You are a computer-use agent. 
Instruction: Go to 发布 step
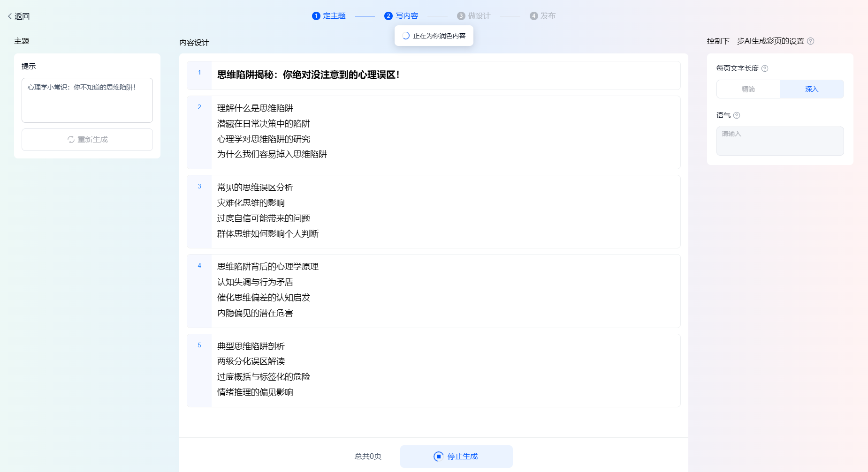click(548, 16)
